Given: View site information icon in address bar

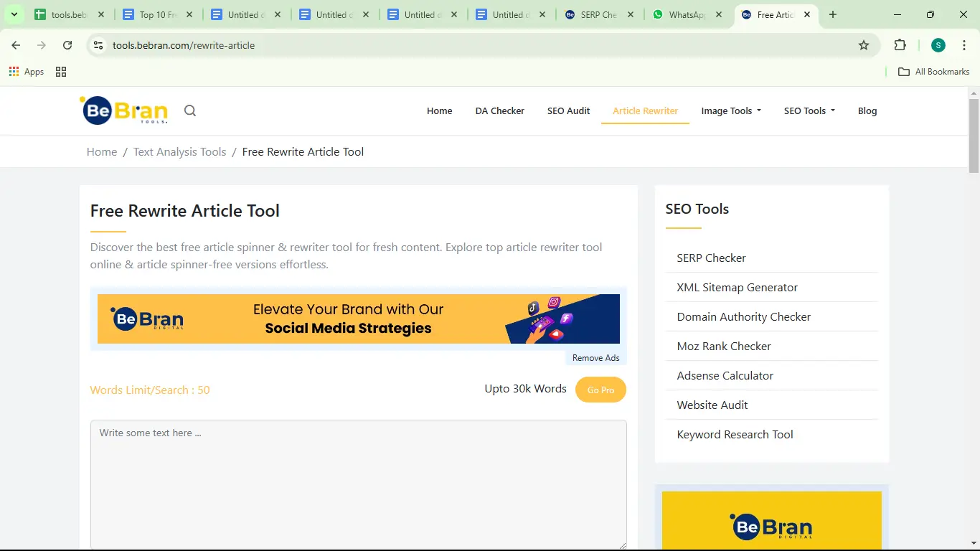Looking at the screenshot, I should coord(98,45).
